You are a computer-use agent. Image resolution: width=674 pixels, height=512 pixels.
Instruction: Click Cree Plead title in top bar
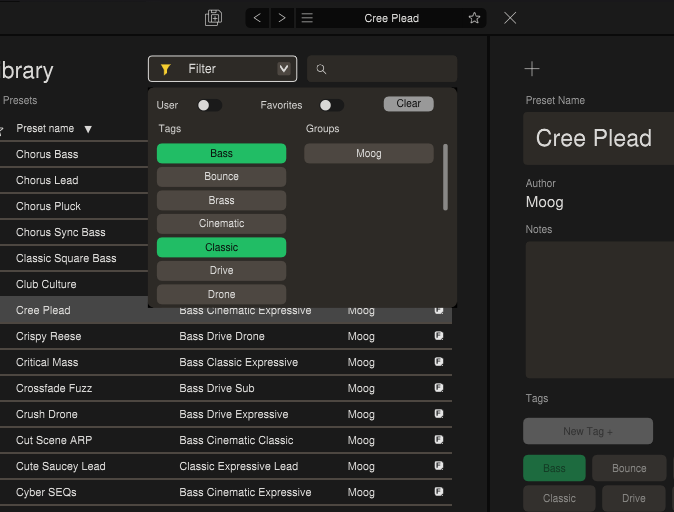click(391, 18)
